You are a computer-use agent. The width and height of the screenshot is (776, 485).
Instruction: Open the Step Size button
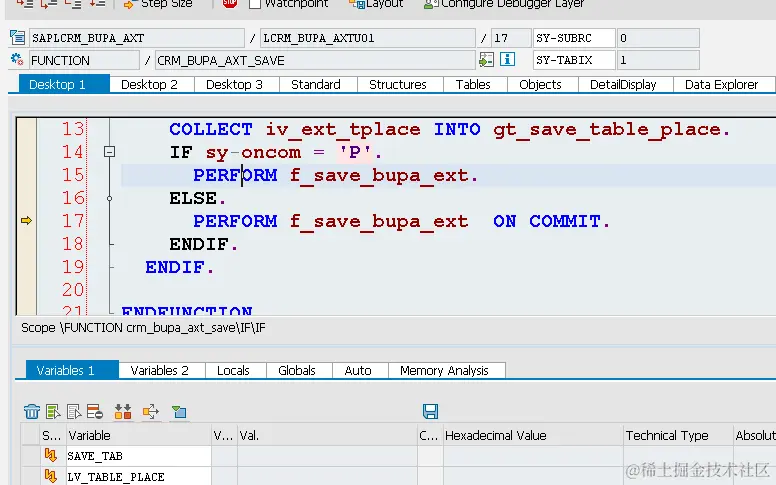click(158, 4)
